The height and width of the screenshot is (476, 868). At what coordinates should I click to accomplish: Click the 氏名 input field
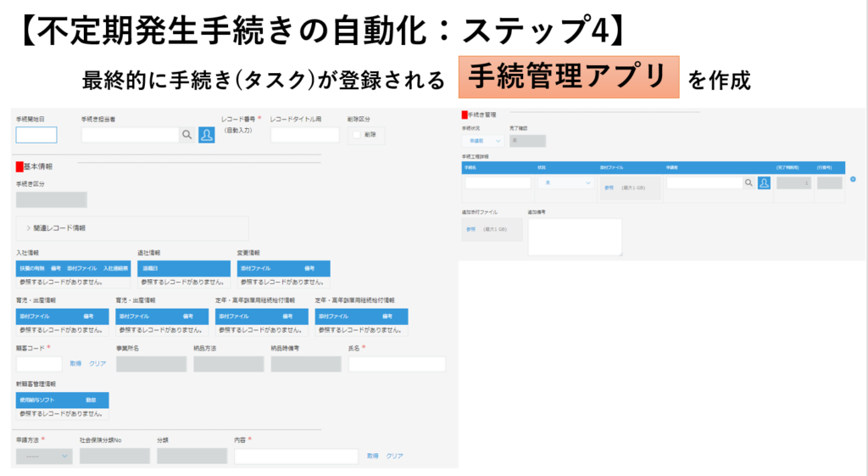[x=397, y=363]
